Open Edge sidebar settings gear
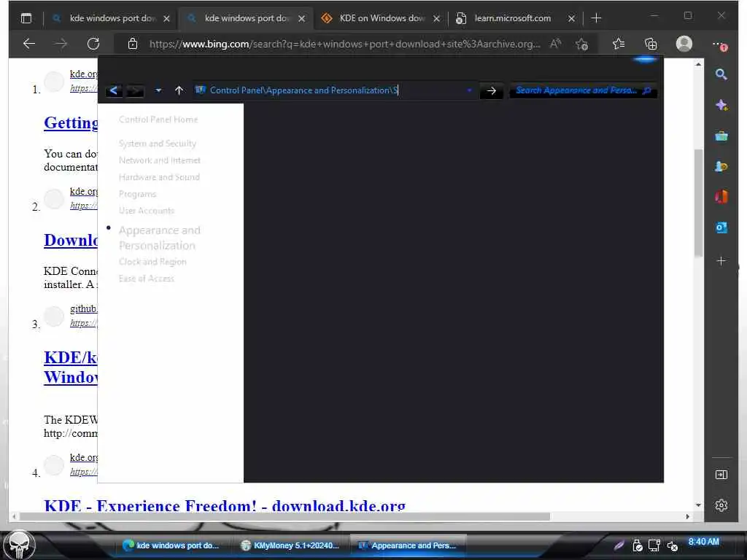 [721, 505]
